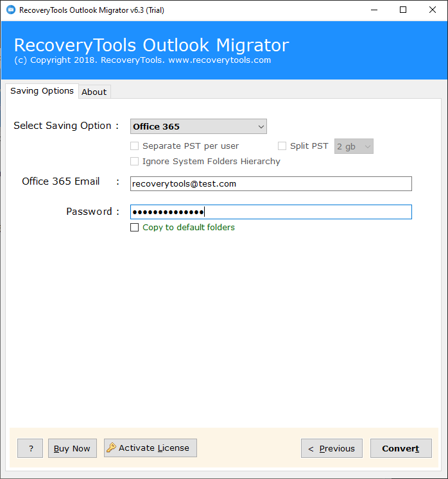Toggle the Split PST checkbox
Viewport: 448px width, 479px height.
(282, 146)
